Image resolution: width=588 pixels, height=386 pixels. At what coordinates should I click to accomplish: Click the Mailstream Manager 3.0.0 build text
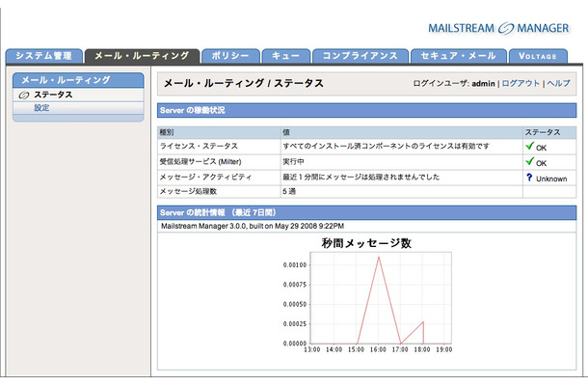(x=253, y=226)
